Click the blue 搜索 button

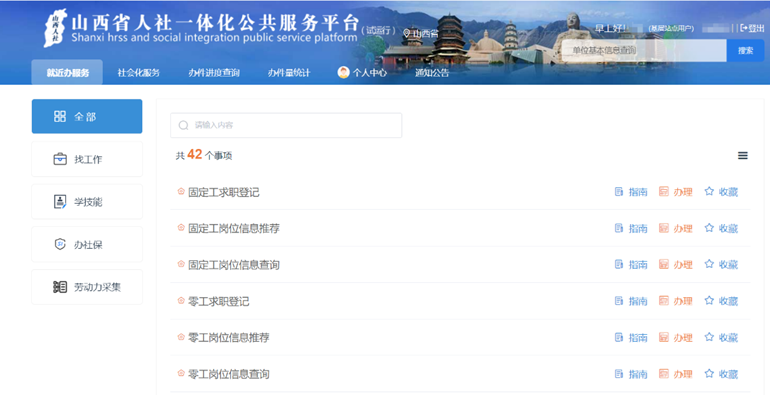tap(745, 50)
